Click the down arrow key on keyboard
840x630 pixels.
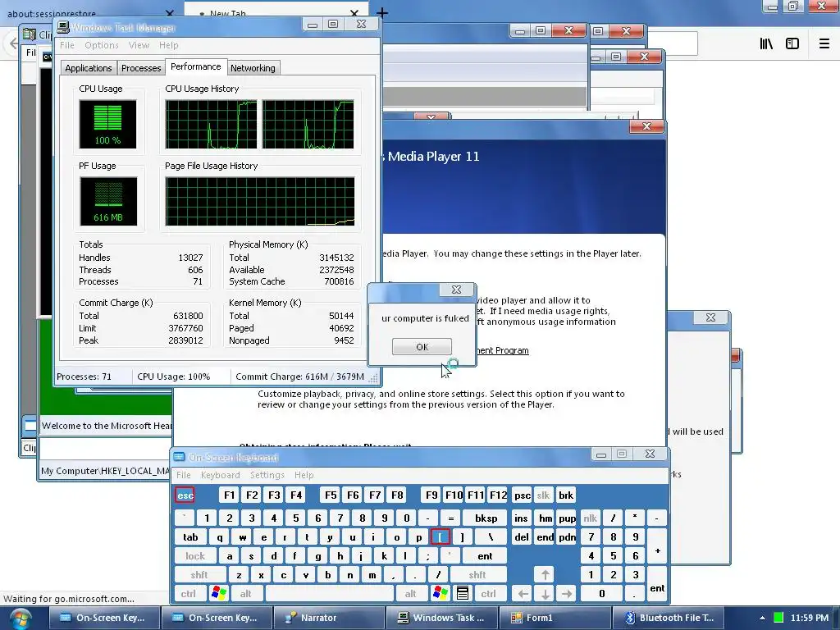(x=545, y=594)
